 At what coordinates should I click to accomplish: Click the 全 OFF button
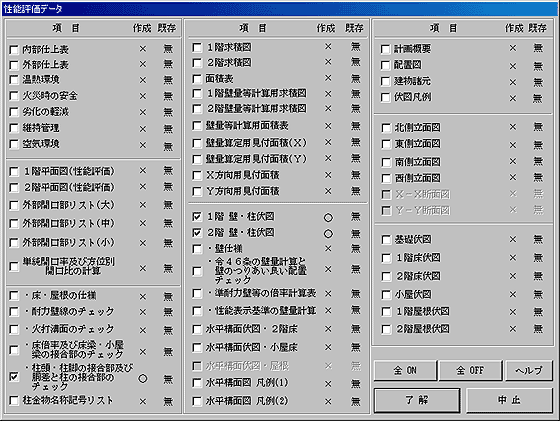coord(470,371)
